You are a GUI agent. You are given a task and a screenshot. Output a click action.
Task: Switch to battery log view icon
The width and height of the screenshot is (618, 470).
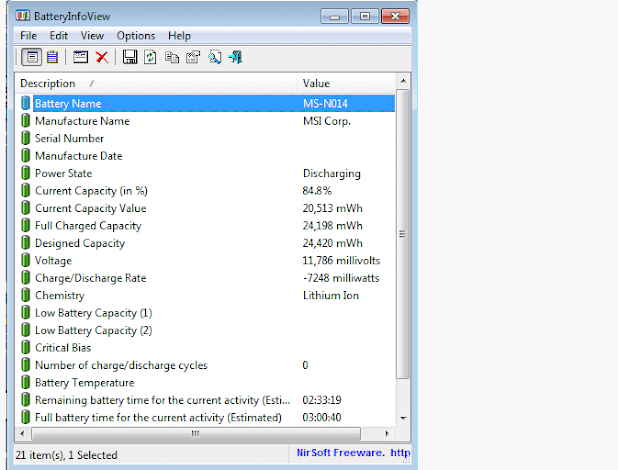52,58
